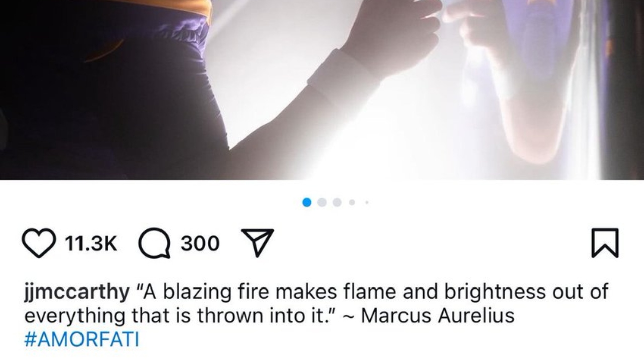Viewport: 644px width, 360px height.
Task: Jump to the fourth carousel dot
Action: pos(352,202)
